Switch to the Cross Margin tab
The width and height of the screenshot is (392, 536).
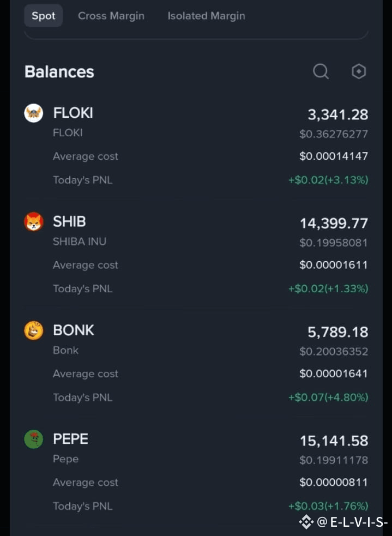(x=111, y=16)
